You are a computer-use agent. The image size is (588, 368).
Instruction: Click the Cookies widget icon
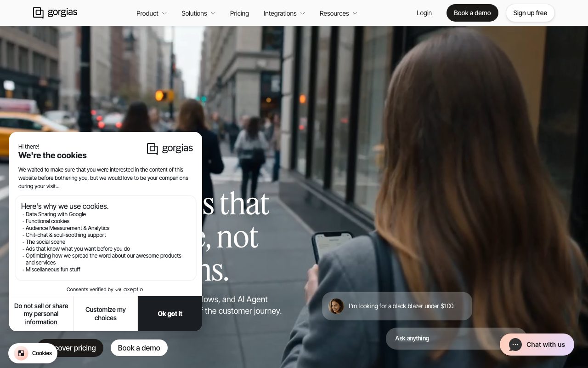point(21,353)
